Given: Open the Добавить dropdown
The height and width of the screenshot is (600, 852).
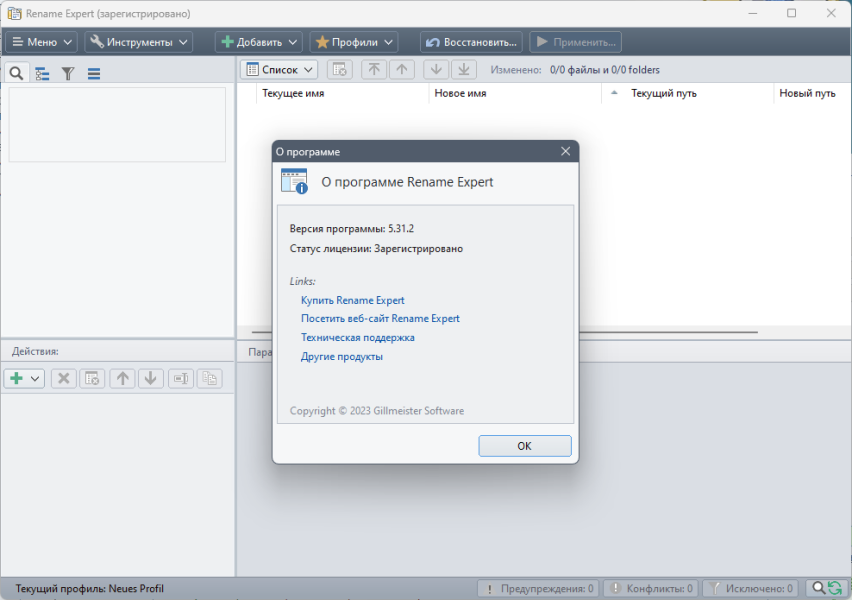Looking at the screenshot, I should [x=259, y=42].
